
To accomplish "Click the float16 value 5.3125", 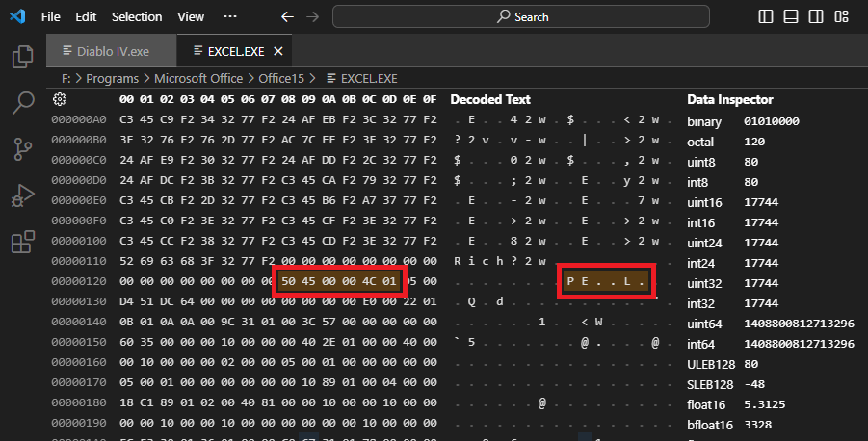I will click(x=765, y=404).
